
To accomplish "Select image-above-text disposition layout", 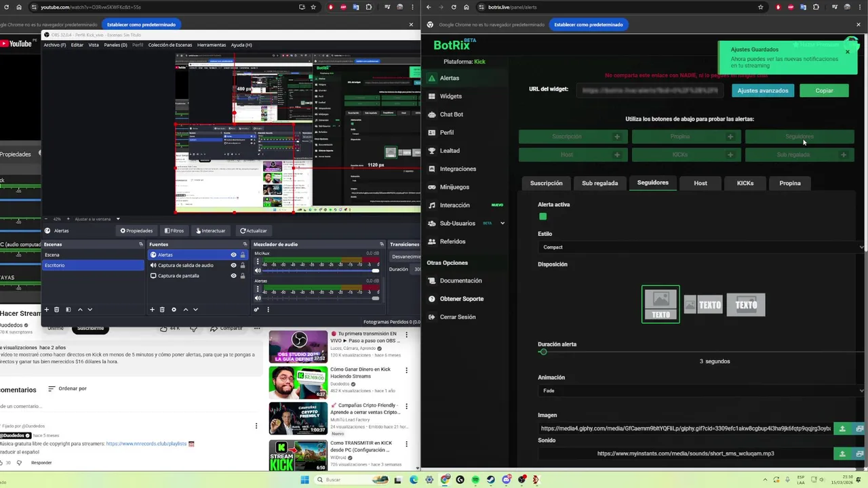I will pos(660,304).
